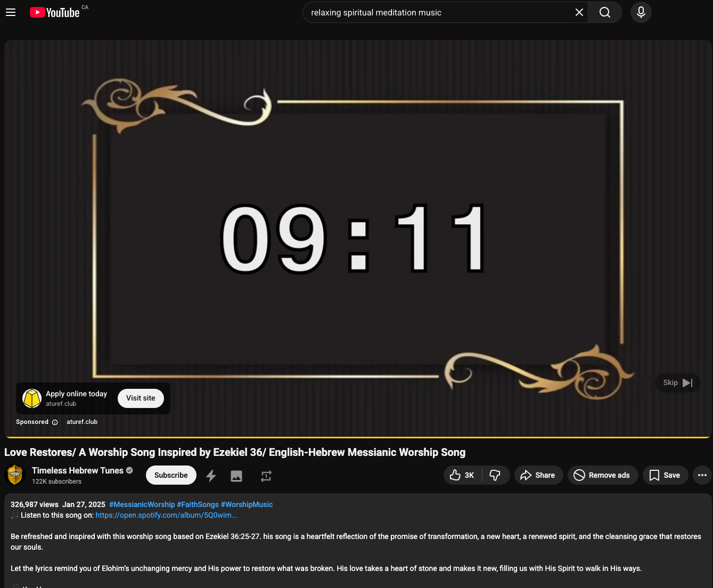The width and height of the screenshot is (713, 588).
Task: Like the video with thumbs up
Action: tap(462, 475)
